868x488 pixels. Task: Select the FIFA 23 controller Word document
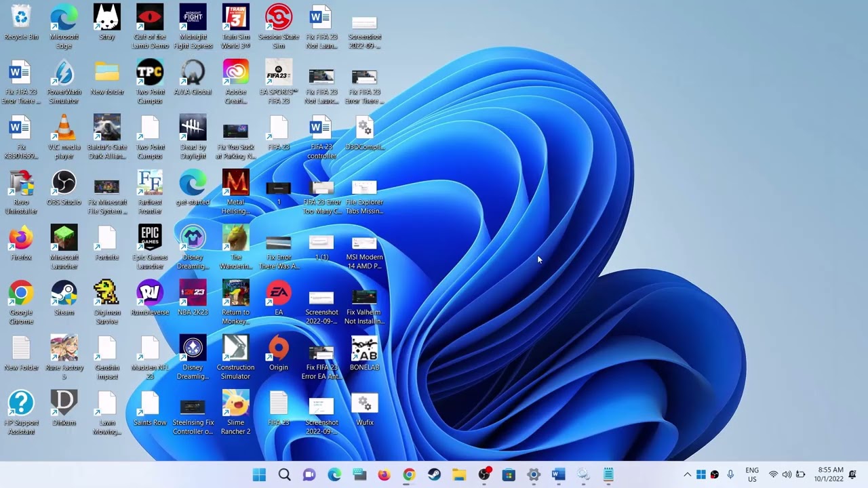tap(321, 137)
